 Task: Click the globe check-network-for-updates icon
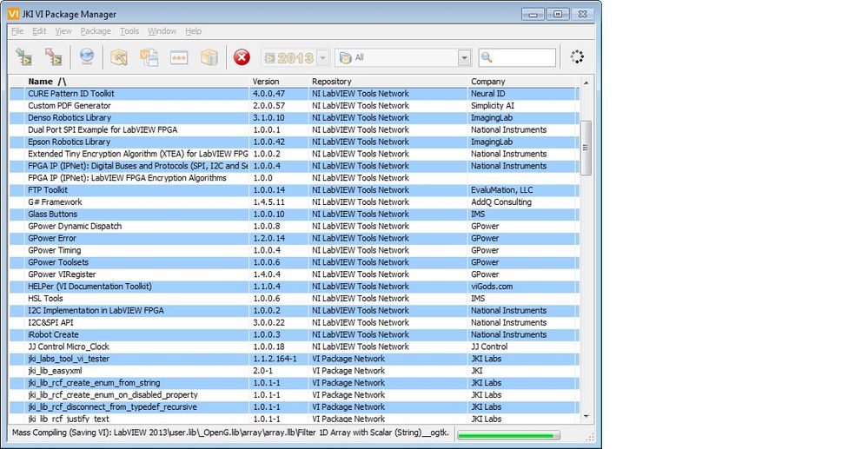[87, 56]
